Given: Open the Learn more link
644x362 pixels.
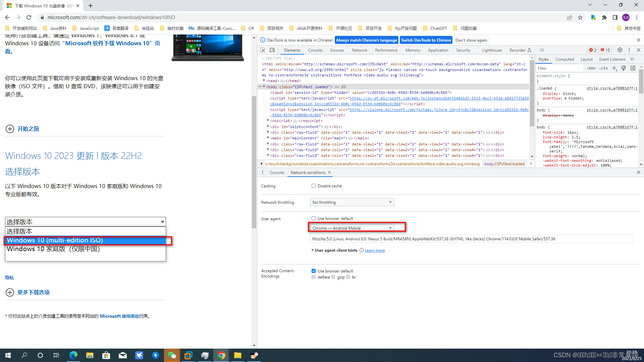Looking at the screenshot, I should 375,250.
